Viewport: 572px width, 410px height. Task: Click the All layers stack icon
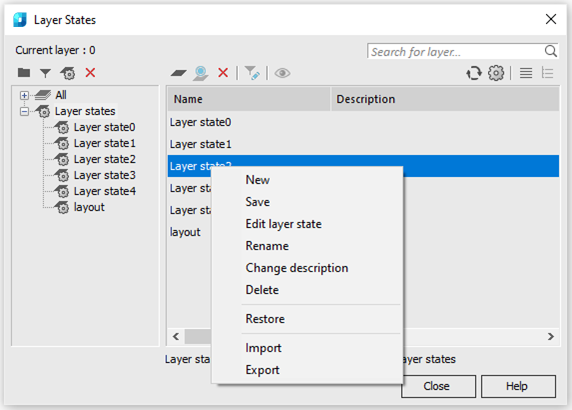[x=43, y=95]
